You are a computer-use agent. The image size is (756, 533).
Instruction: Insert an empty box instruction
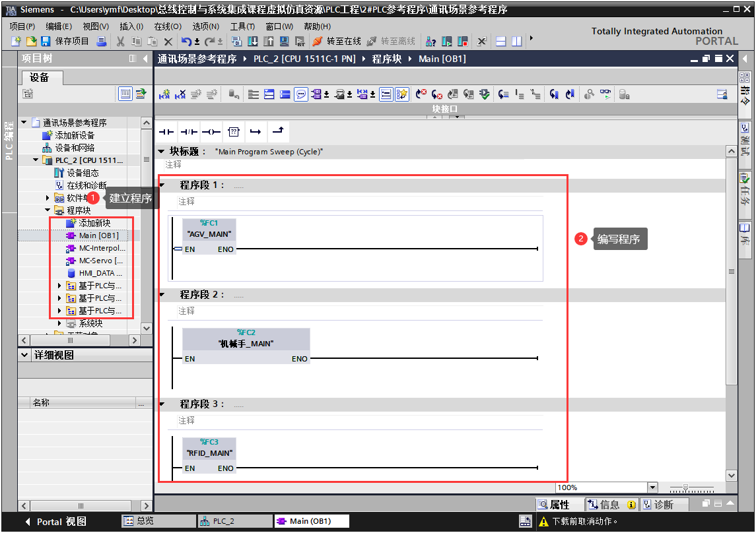pyautogui.click(x=233, y=131)
